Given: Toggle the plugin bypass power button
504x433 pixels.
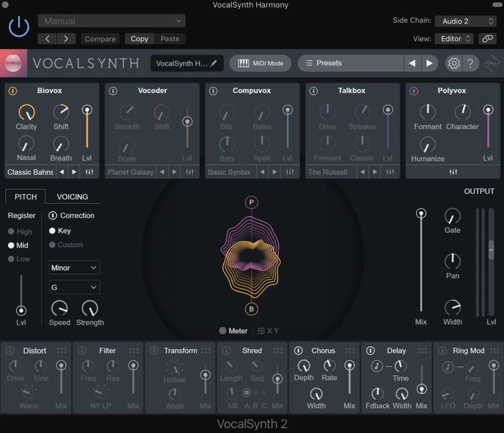Looking at the screenshot, I should coord(19,27).
